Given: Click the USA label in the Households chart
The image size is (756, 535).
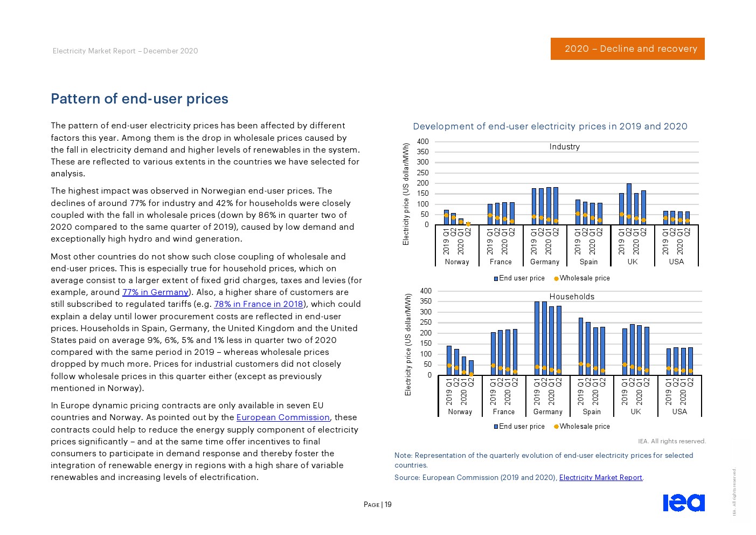Looking at the screenshot, I should tap(679, 411).
